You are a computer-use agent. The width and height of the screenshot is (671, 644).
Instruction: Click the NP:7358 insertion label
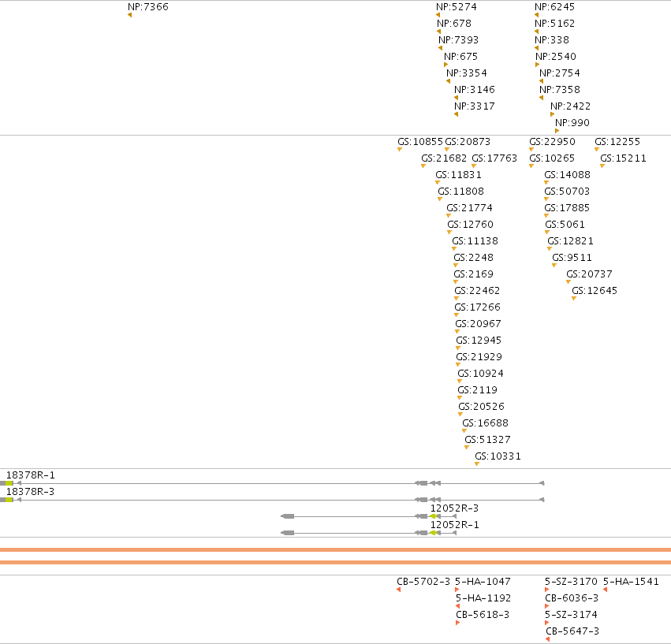[x=560, y=90]
